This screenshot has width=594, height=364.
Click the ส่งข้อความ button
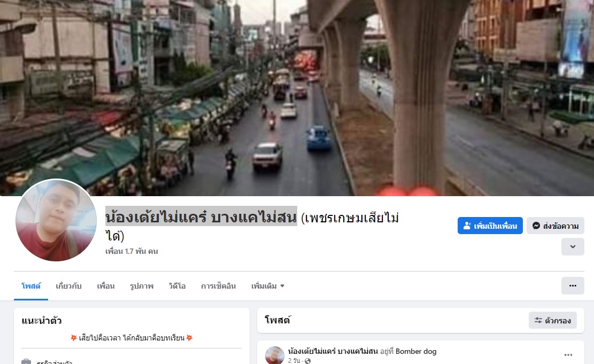tap(555, 226)
